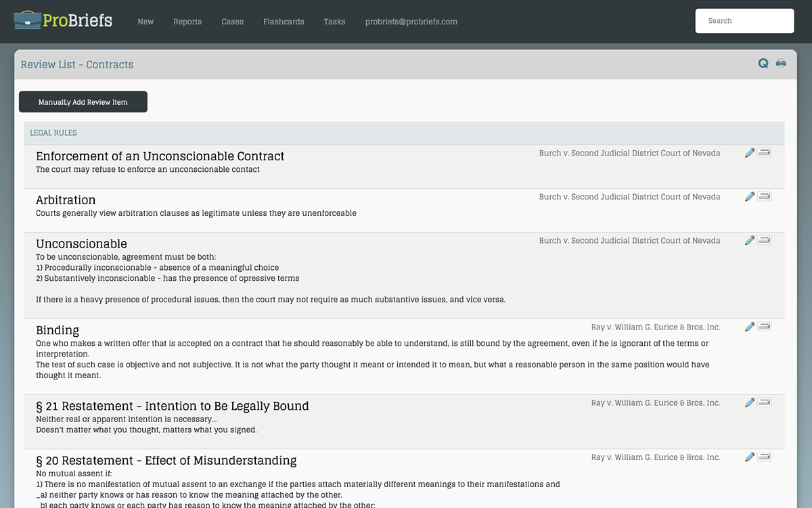This screenshot has width=812, height=508.
Task: Open the Reports menu item
Action: [187, 22]
